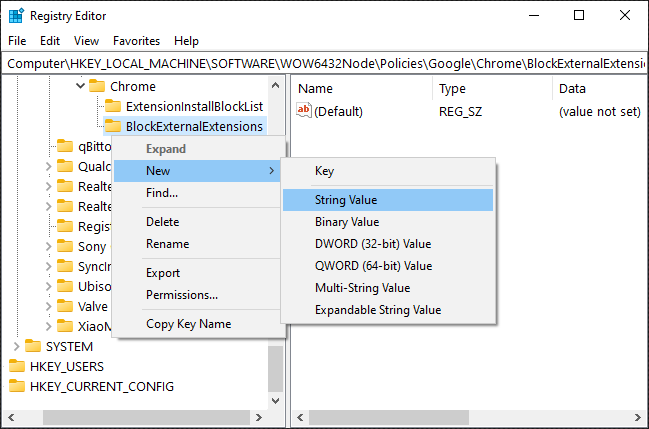The width and height of the screenshot is (649, 429).
Task: Click the Chrome folder icon in tree
Action: point(97,86)
